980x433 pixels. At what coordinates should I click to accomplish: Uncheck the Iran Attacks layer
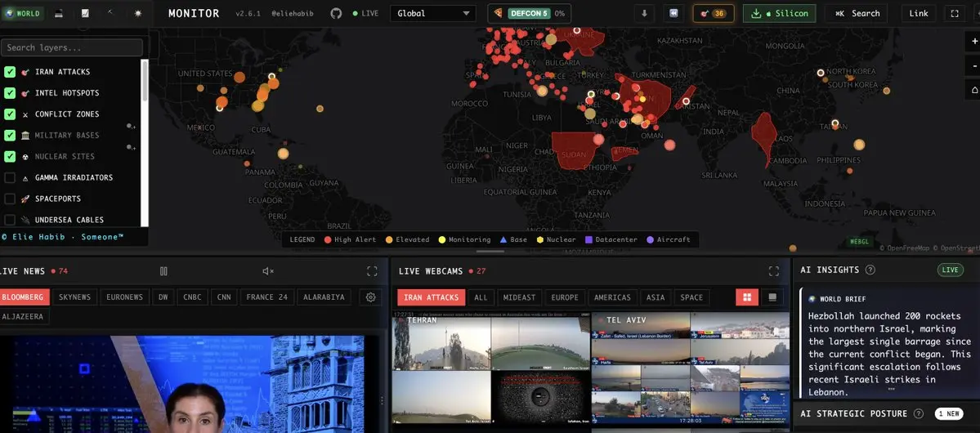pyautogui.click(x=10, y=72)
